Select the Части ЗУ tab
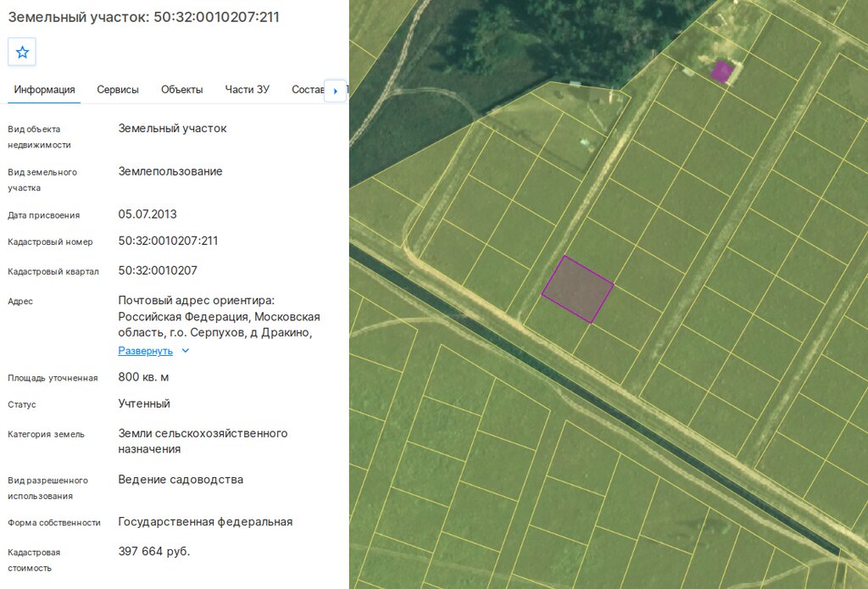Image resolution: width=868 pixels, height=589 pixels. click(247, 90)
